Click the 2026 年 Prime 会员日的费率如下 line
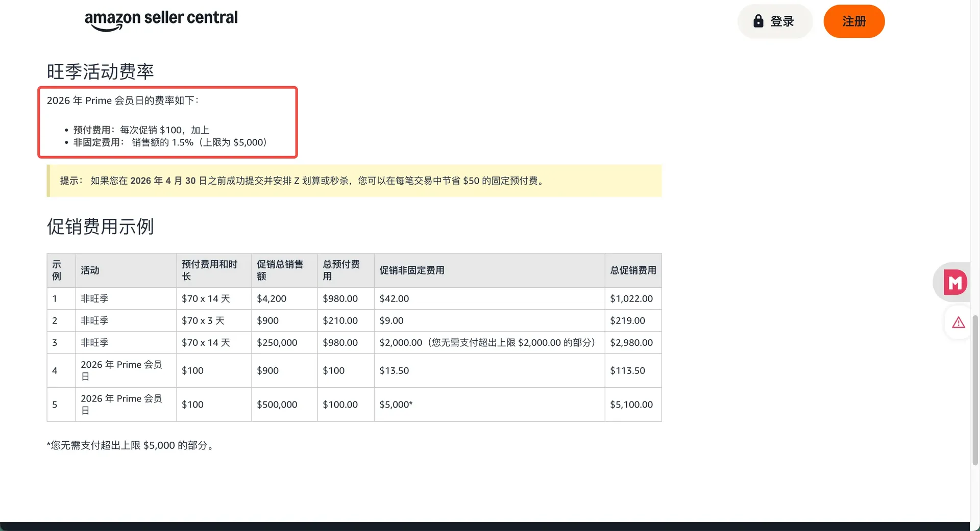 (x=123, y=100)
